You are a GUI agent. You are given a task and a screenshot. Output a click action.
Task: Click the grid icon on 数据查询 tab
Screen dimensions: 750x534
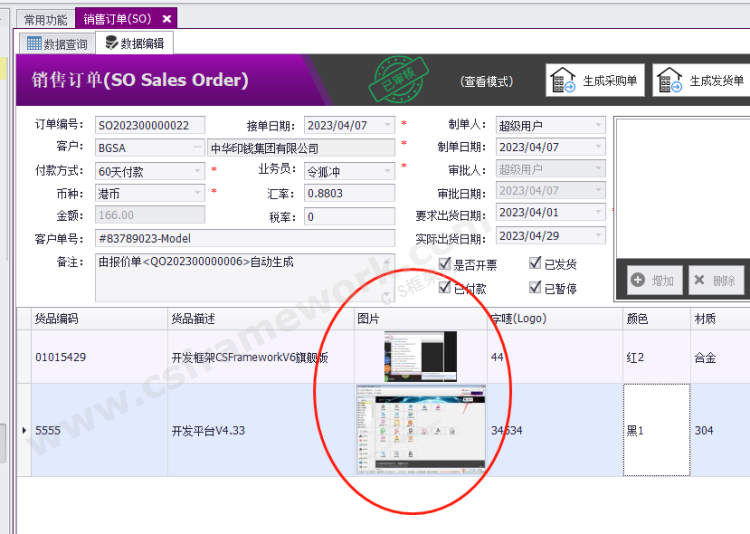[34, 43]
